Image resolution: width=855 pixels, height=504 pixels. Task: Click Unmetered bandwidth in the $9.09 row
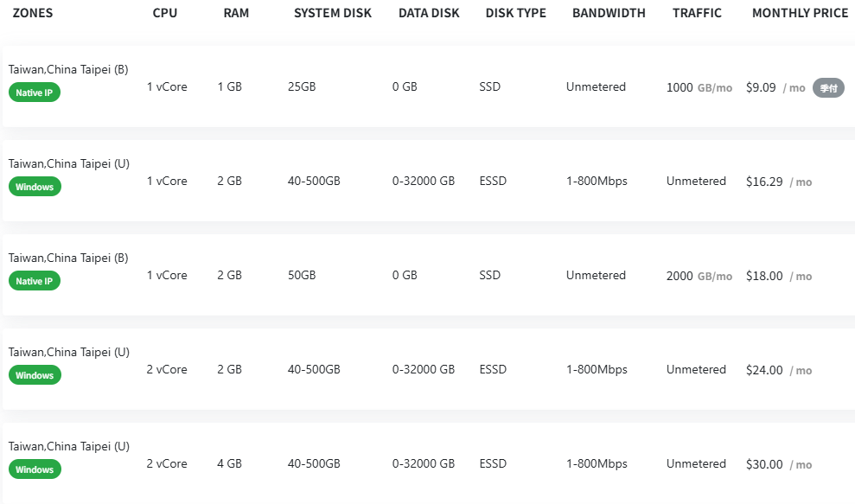(x=596, y=86)
